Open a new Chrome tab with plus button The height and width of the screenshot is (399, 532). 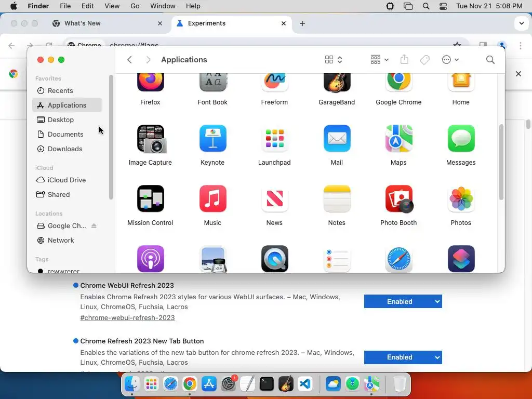(x=302, y=23)
